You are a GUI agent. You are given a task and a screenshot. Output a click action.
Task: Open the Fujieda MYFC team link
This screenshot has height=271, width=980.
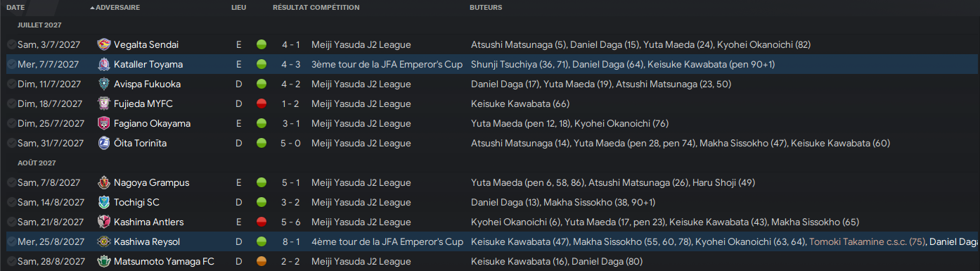143,103
